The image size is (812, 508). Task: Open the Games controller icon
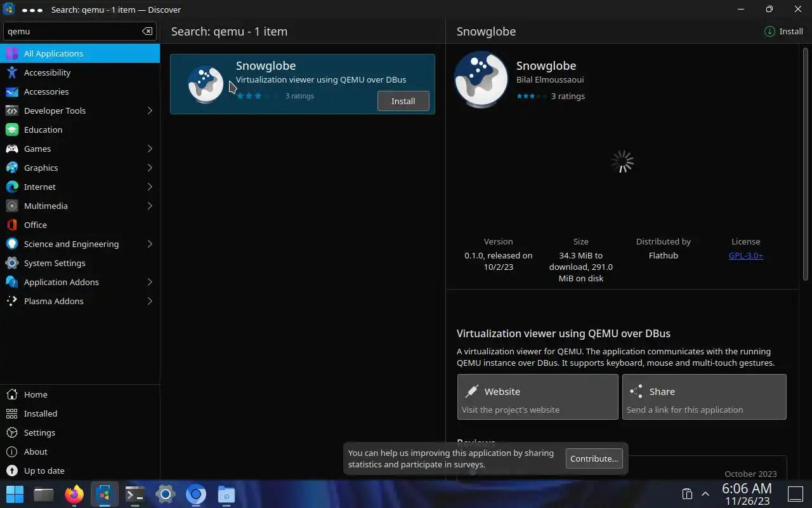(12, 149)
